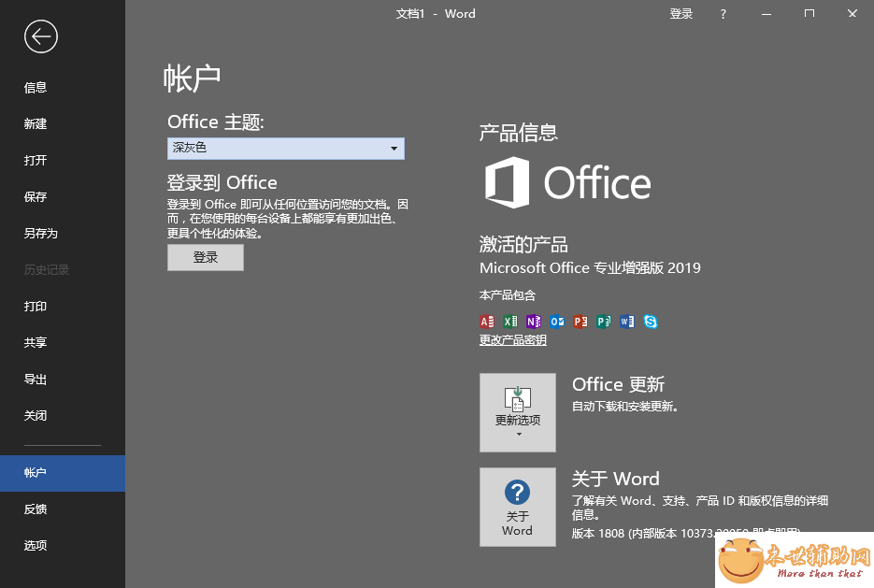Close the Word window

coord(853,14)
